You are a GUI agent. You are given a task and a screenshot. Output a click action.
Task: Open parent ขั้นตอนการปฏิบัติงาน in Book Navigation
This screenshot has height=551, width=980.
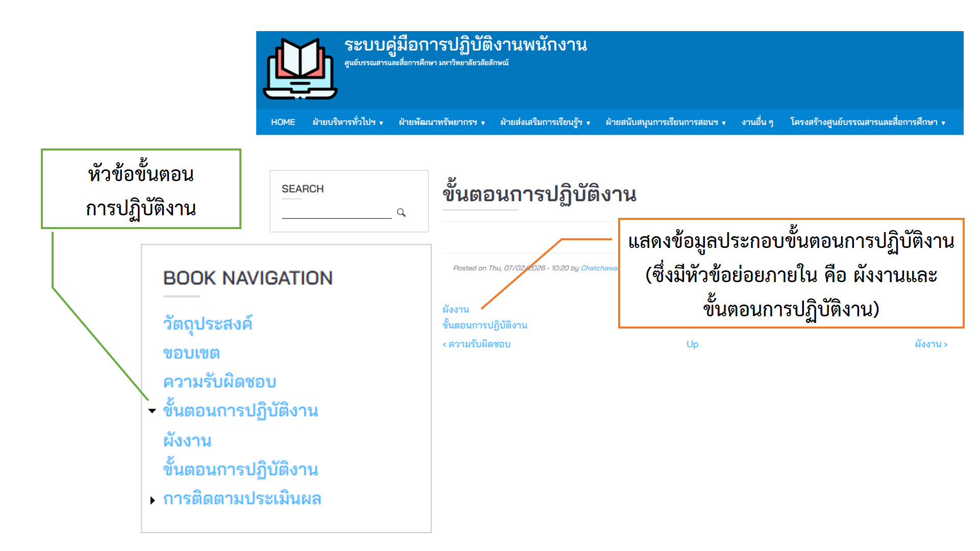click(240, 410)
